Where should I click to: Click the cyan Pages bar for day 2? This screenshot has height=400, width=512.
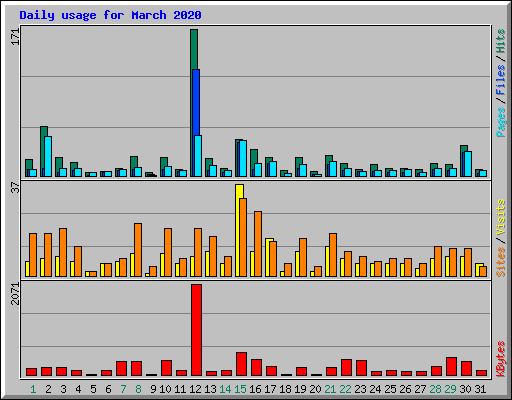[48, 156]
